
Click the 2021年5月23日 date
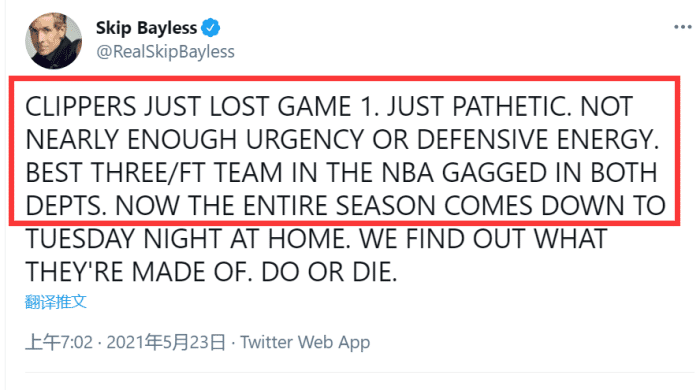pos(166,342)
